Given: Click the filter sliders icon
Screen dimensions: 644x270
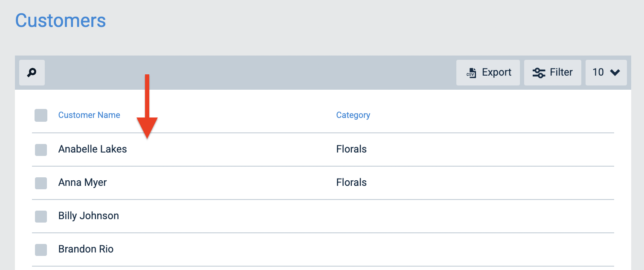Looking at the screenshot, I should click(x=539, y=72).
